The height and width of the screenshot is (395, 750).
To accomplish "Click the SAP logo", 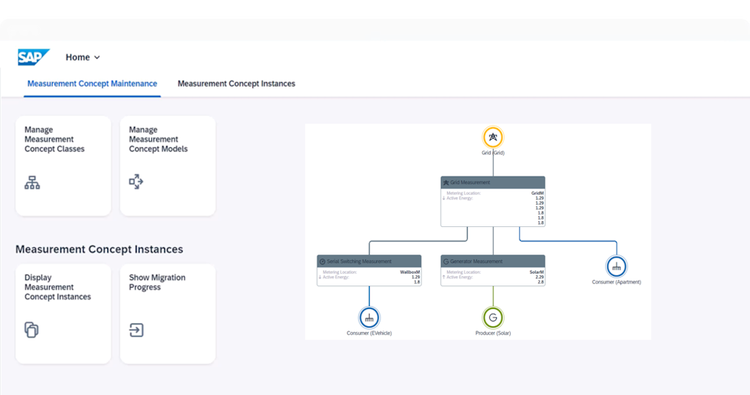I will click(33, 57).
